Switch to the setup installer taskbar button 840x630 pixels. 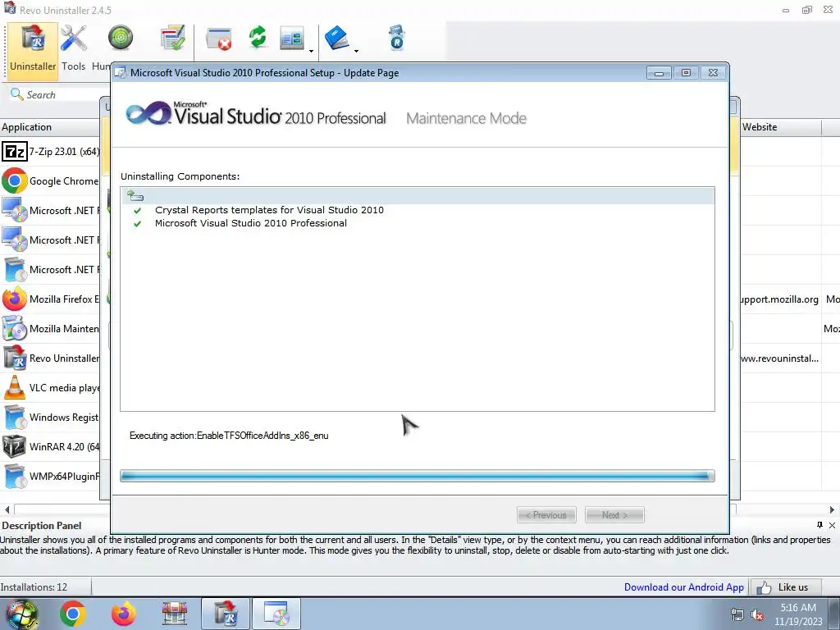[x=276, y=614]
